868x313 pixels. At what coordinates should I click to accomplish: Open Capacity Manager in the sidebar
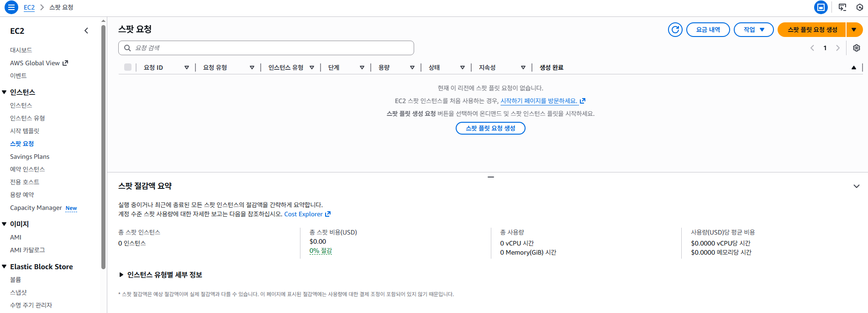coord(36,208)
